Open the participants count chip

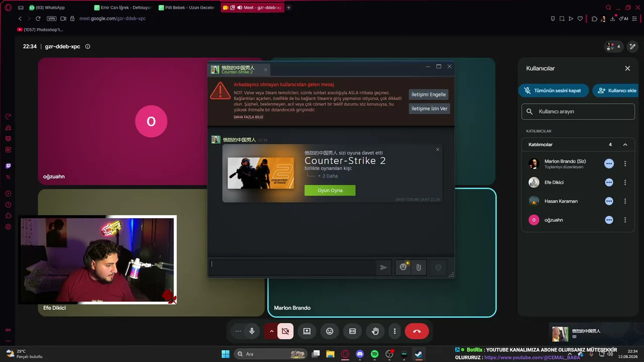click(614, 46)
